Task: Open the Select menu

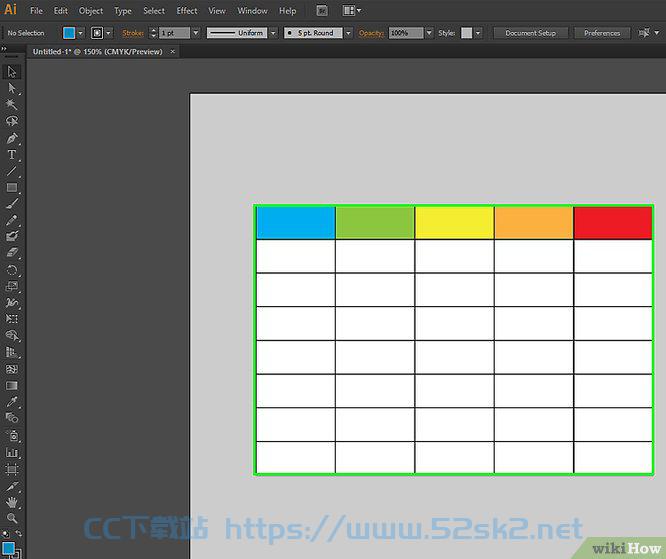Action: [x=154, y=11]
